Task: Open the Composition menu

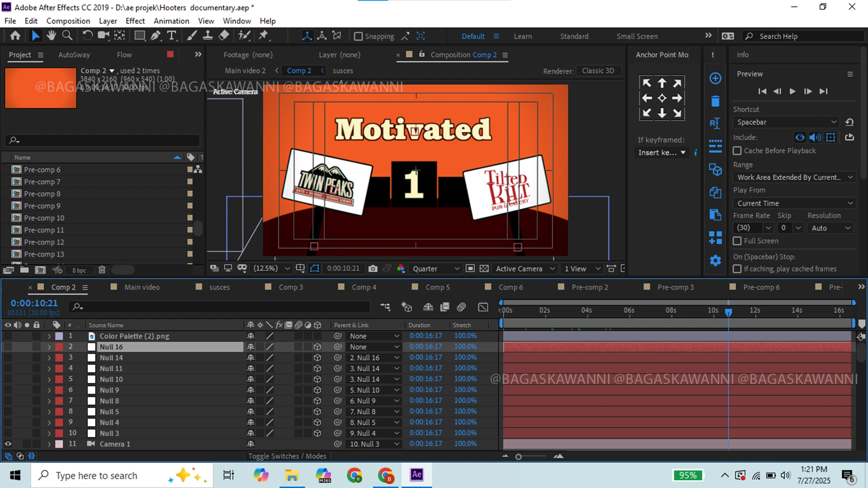Action: pos(68,21)
